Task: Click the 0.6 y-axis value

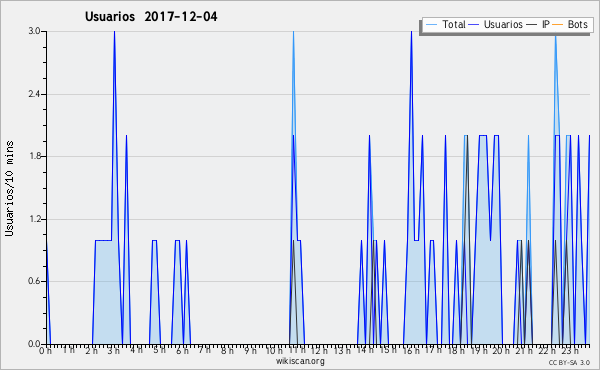Action: [x=34, y=281]
